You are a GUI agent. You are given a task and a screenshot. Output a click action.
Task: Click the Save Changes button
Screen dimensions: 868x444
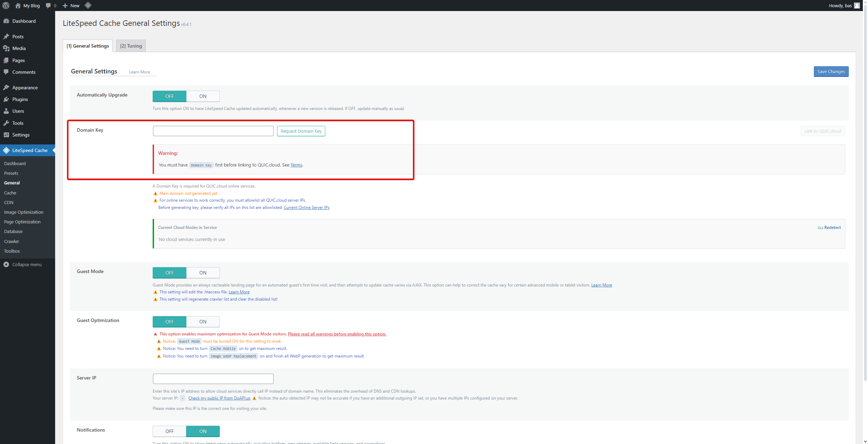pyautogui.click(x=830, y=72)
